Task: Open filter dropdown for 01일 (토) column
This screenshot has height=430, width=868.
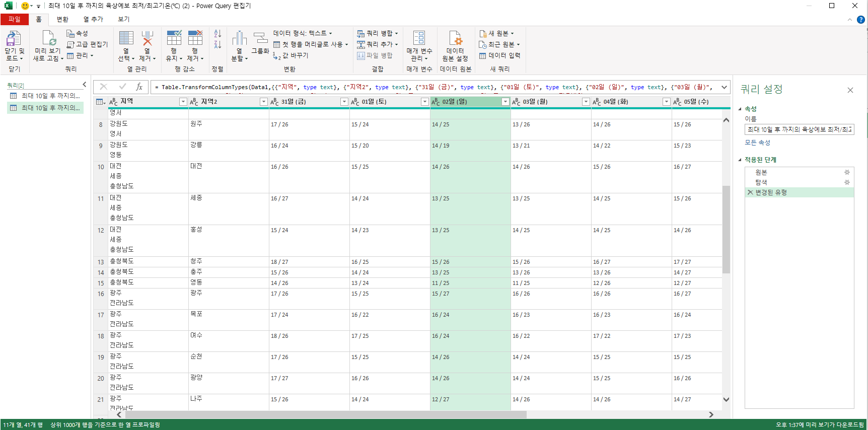Action: (425, 102)
